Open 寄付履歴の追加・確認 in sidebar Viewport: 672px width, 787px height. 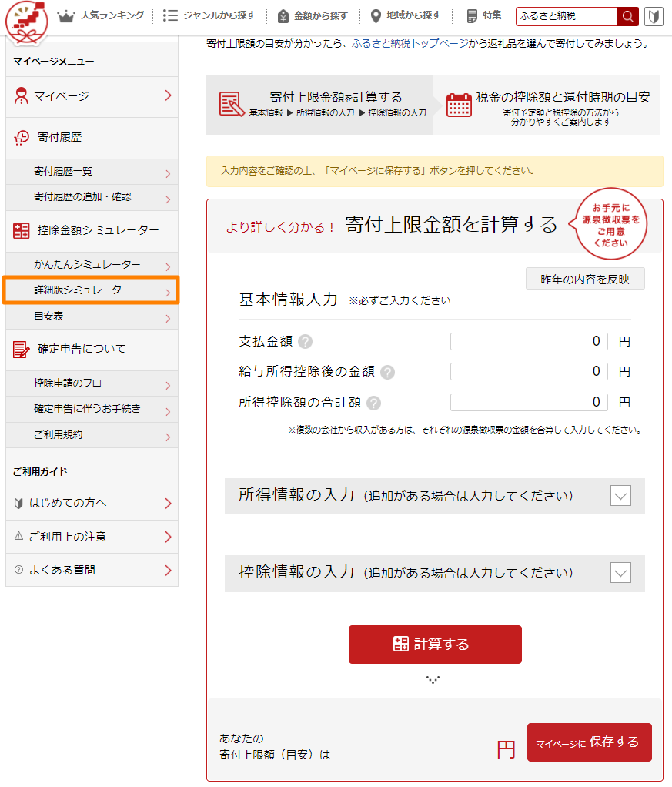(x=92, y=198)
